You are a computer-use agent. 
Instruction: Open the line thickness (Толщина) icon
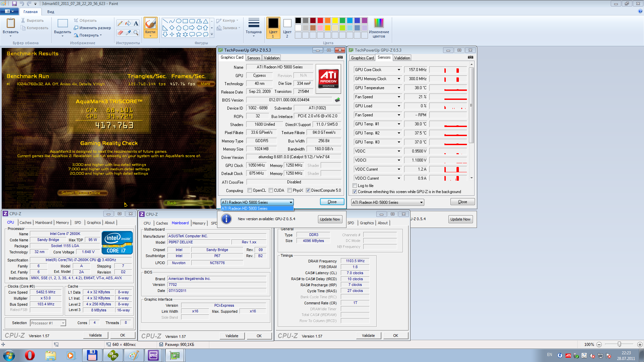tap(254, 23)
